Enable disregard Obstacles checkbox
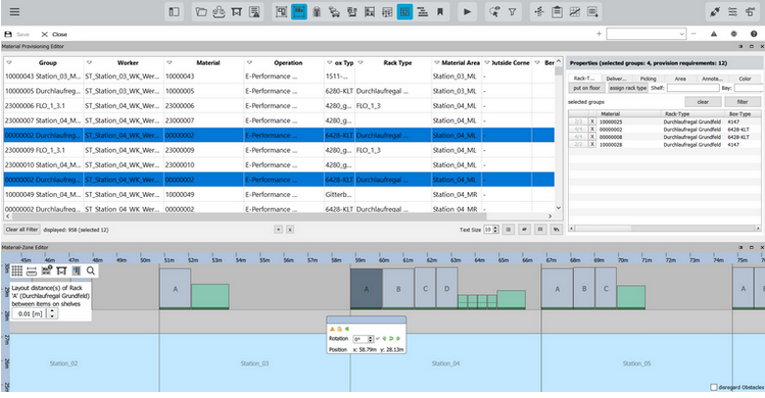765x398 pixels. 714,387
